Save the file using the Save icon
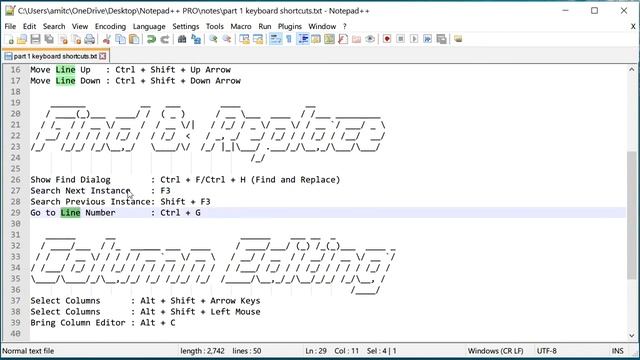The height and width of the screenshot is (360, 640). coord(36,39)
